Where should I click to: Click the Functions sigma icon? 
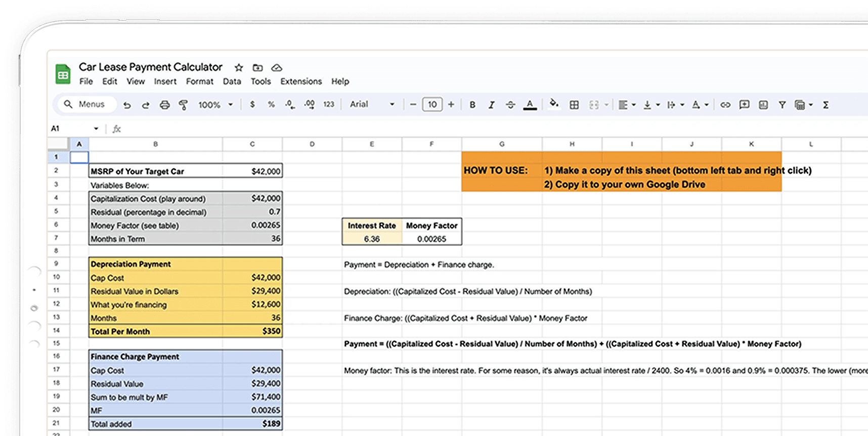(x=826, y=105)
